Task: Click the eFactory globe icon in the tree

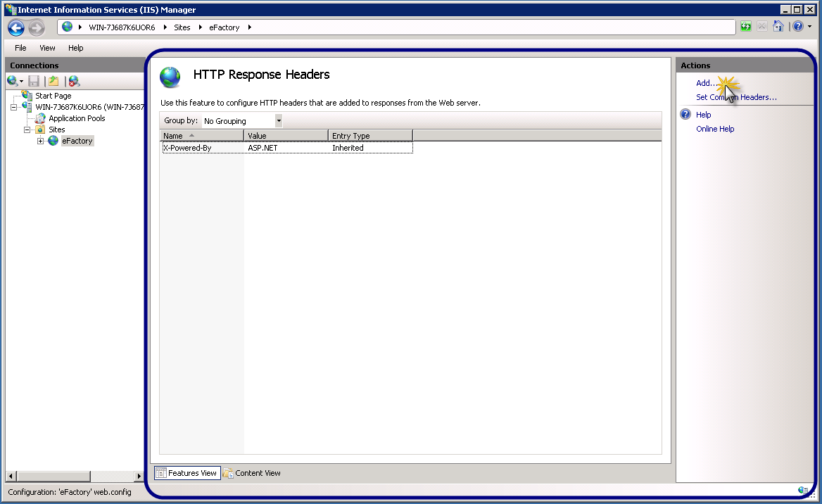Action: [x=53, y=141]
